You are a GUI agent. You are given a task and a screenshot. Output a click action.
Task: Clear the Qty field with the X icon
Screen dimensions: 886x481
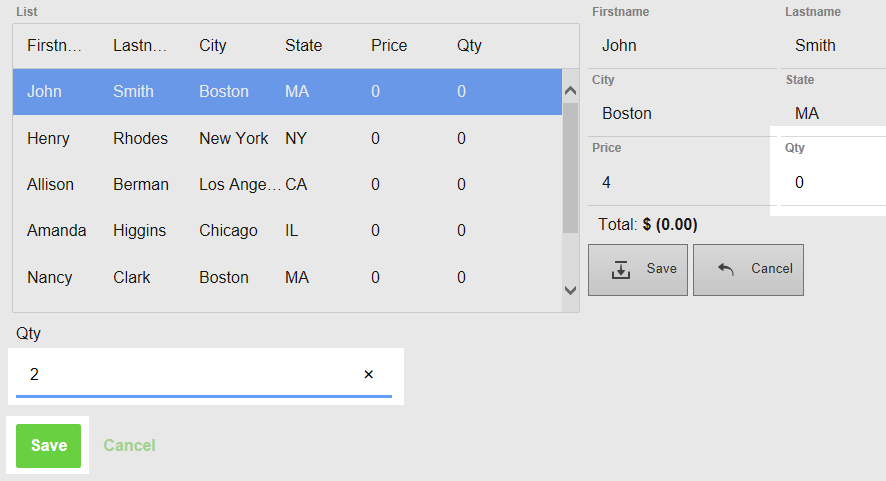(368, 374)
